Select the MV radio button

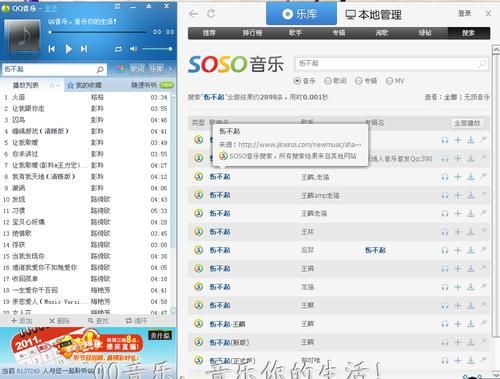tap(389, 81)
